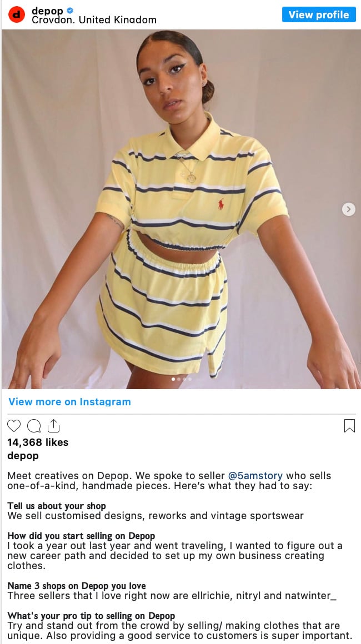Viewport: 361px width, 644px height.
Task: Click the blue verified badge next to depop
Action: (70, 11)
